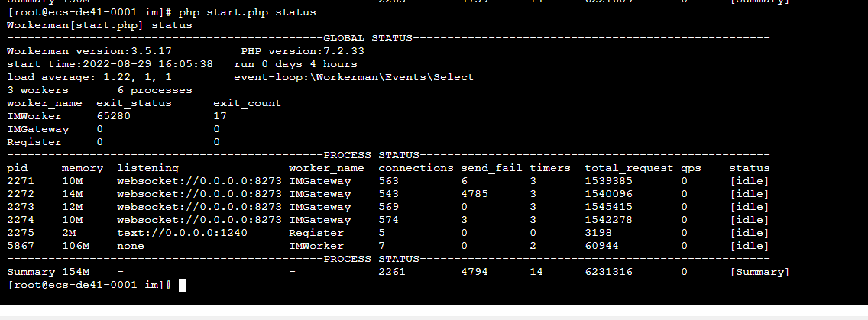Select start time 2022-08-29 16:05:38

click(109, 64)
